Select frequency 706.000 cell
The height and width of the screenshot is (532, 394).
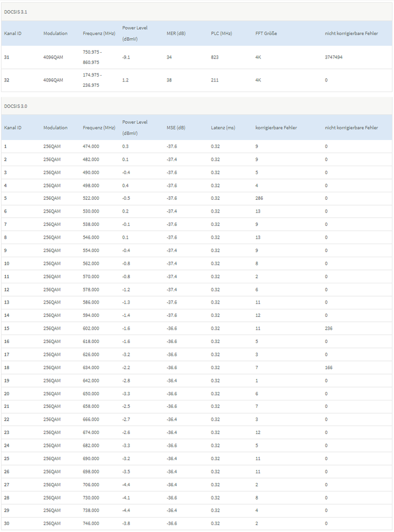point(91,485)
